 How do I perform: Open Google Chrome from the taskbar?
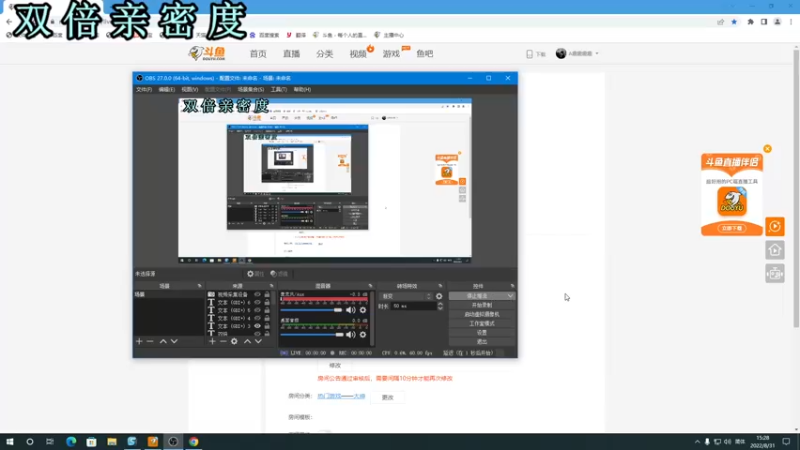(193, 442)
